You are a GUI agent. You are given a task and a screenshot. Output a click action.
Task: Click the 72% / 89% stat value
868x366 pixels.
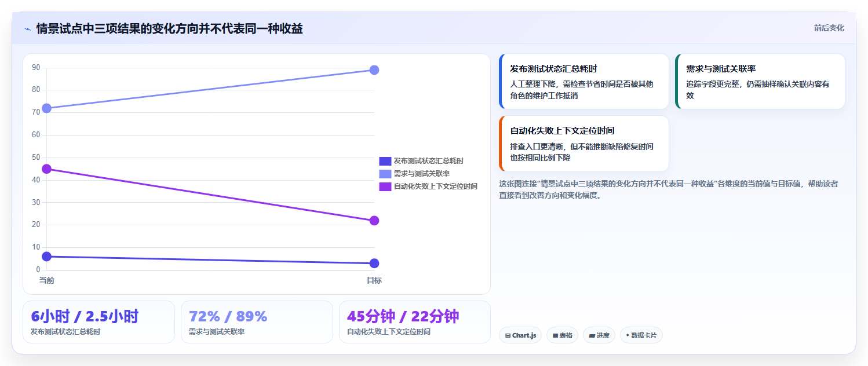point(228,317)
